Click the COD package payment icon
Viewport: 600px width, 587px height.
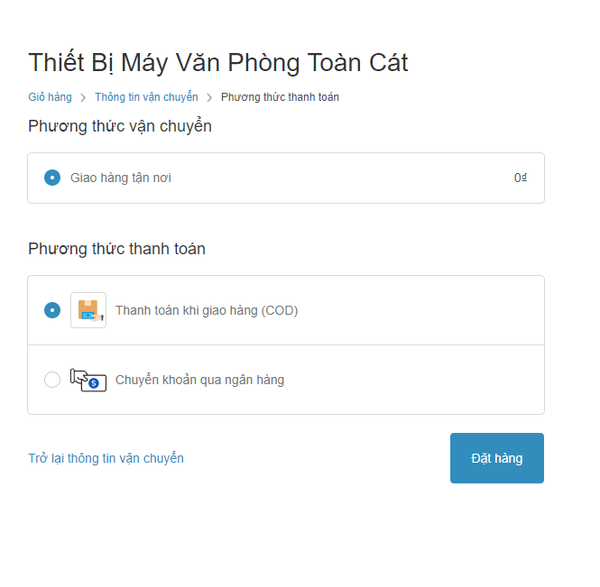pos(88,310)
